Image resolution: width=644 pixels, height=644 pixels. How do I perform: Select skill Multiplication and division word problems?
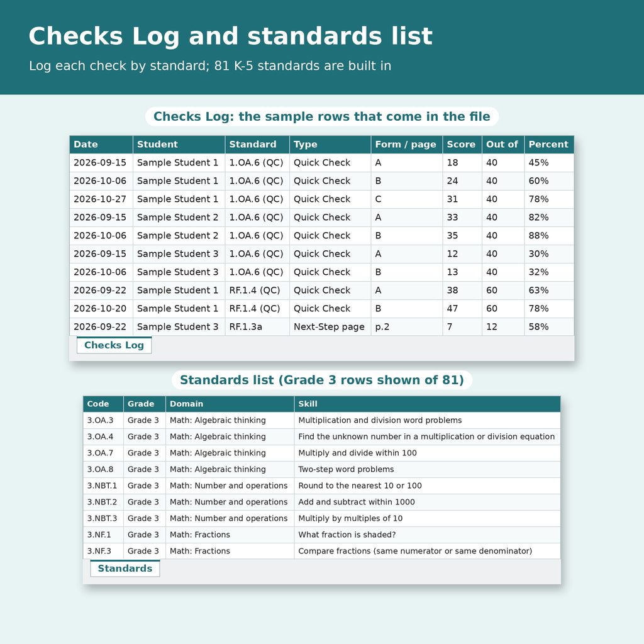427,421
